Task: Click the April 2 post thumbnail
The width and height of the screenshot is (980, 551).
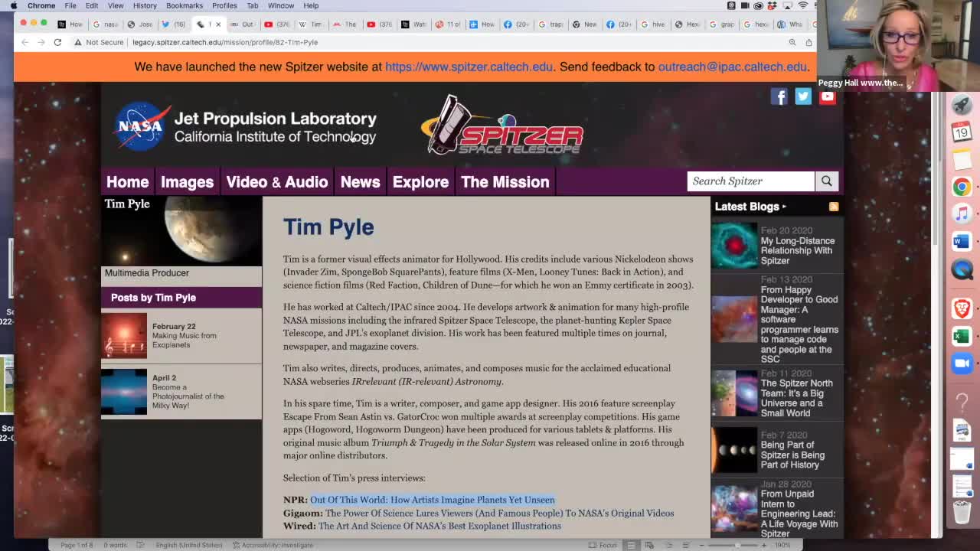Action: (x=124, y=391)
